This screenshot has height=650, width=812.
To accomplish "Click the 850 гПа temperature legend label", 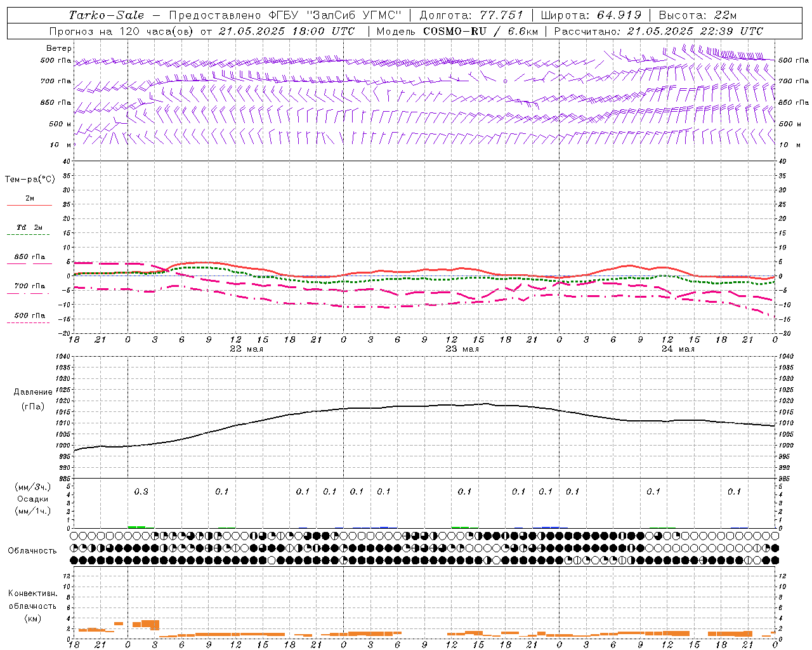I will point(30,257).
